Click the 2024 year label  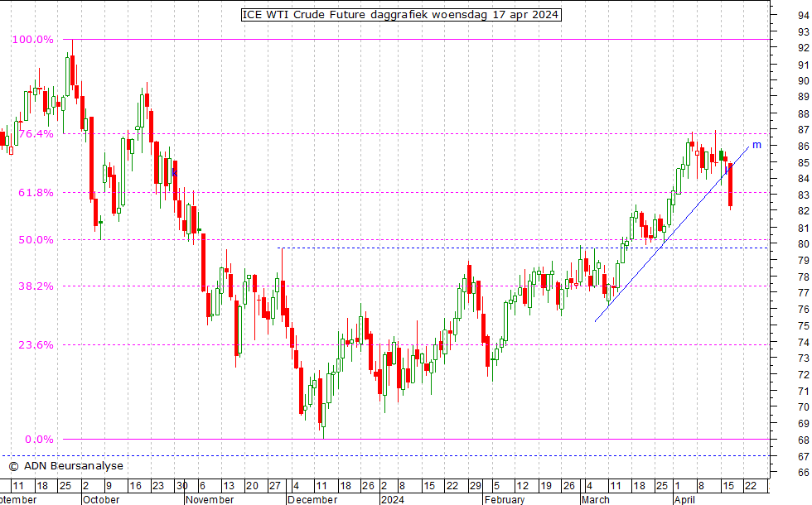393,500
